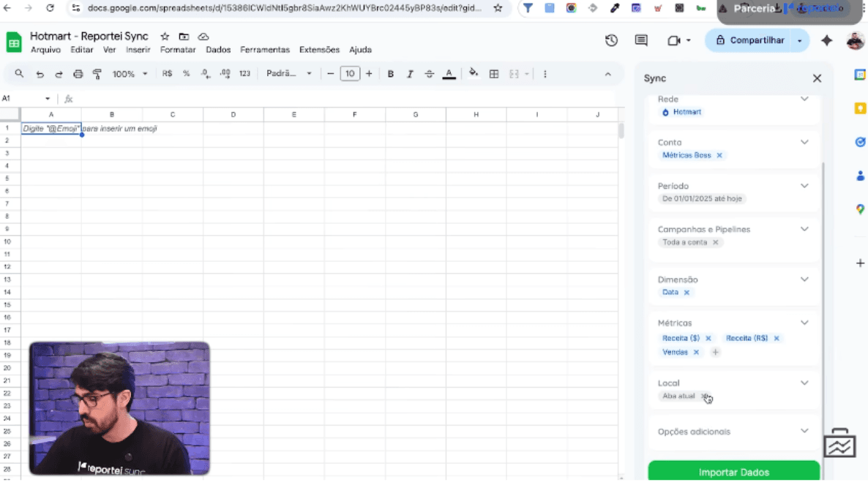Click the print icon
The image size is (868, 485).
78,74
